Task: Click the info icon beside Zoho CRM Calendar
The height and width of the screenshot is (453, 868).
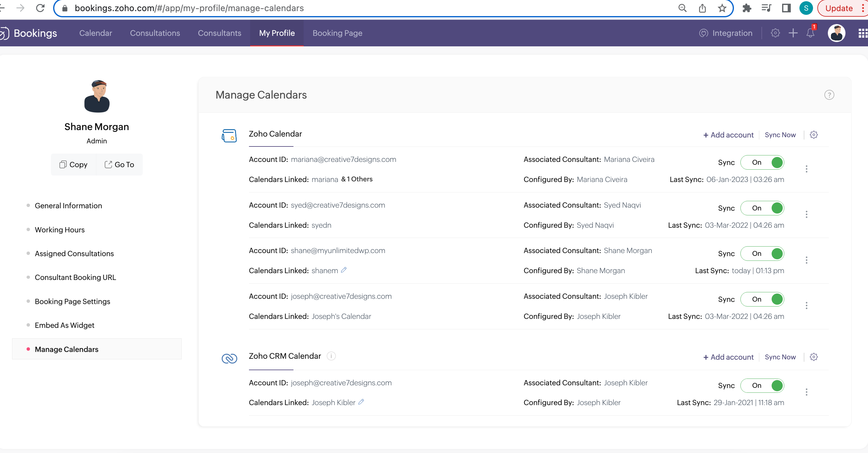Action: [331, 356]
